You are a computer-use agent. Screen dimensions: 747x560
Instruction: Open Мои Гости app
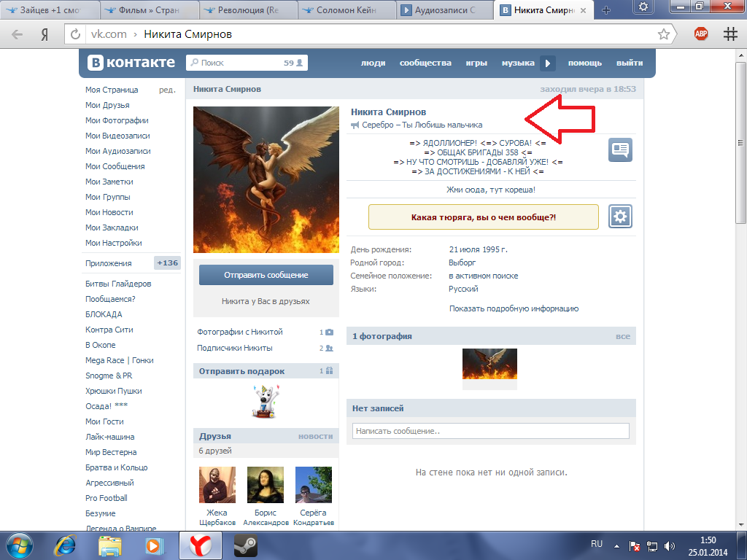104,421
